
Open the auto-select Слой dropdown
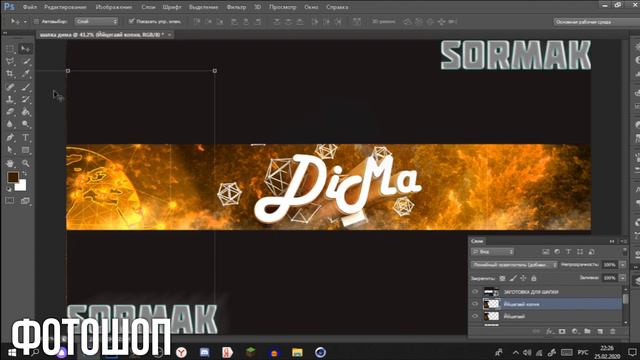pyautogui.click(x=96, y=21)
